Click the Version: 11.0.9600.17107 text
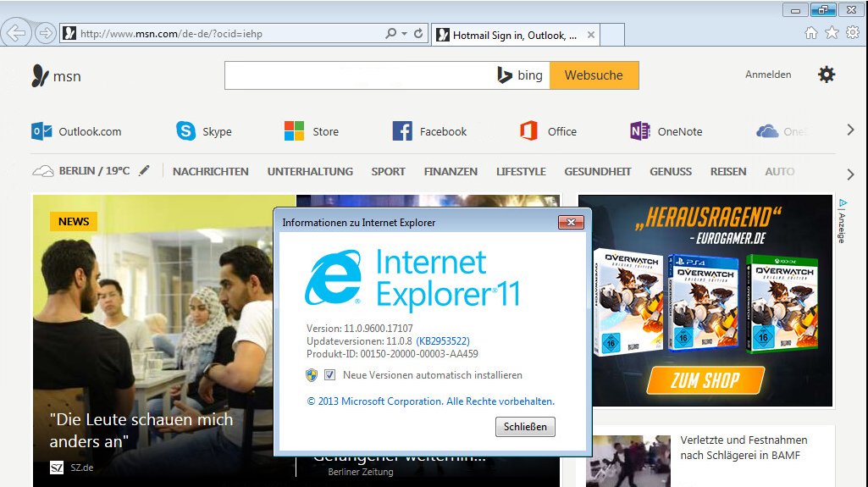The image size is (868, 487). (x=360, y=328)
